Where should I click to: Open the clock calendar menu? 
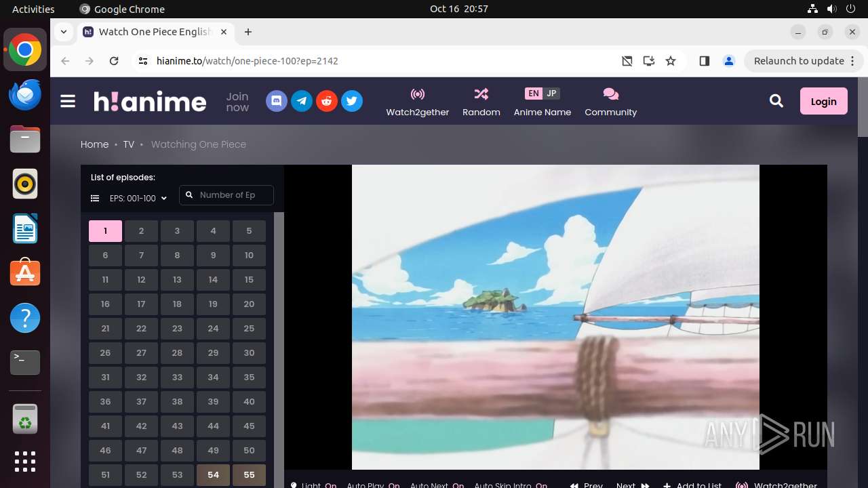[x=459, y=9]
